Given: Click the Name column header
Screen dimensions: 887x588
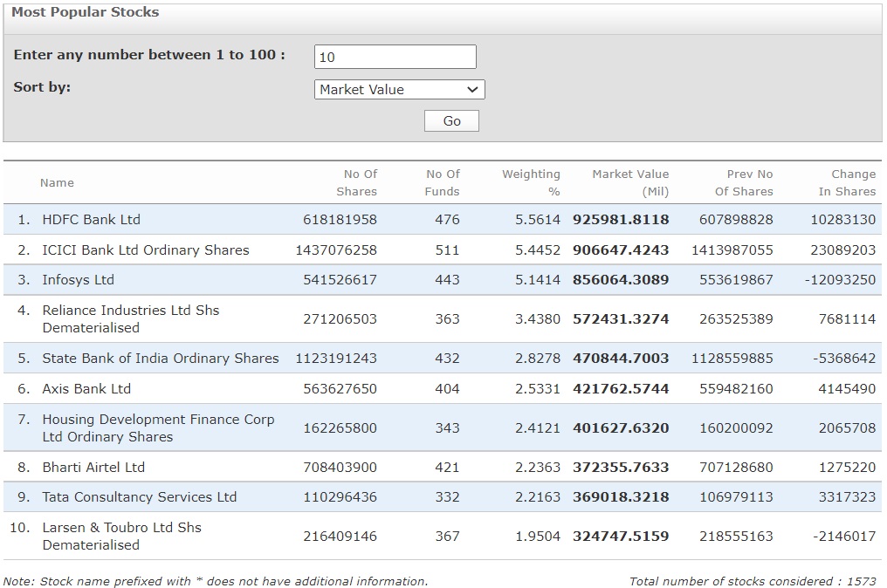Looking at the screenshot, I should (x=57, y=183).
